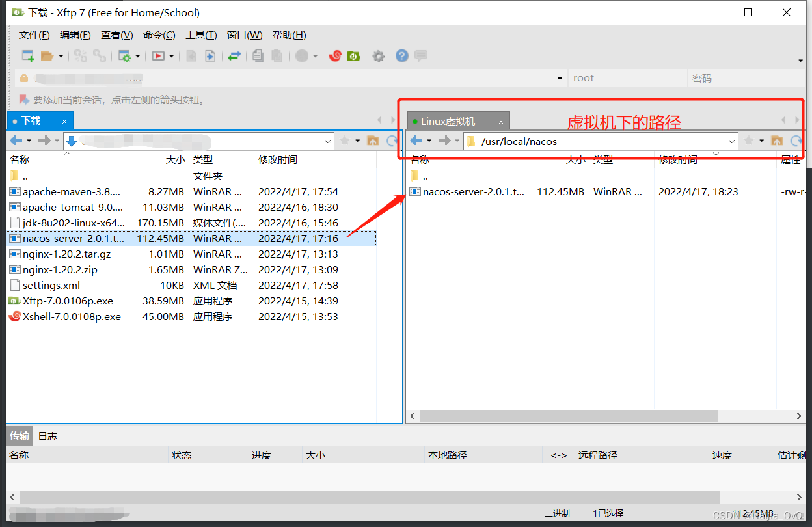Click the Open Session folder icon
Screen dimensions: 812x527
click(x=47, y=56)
